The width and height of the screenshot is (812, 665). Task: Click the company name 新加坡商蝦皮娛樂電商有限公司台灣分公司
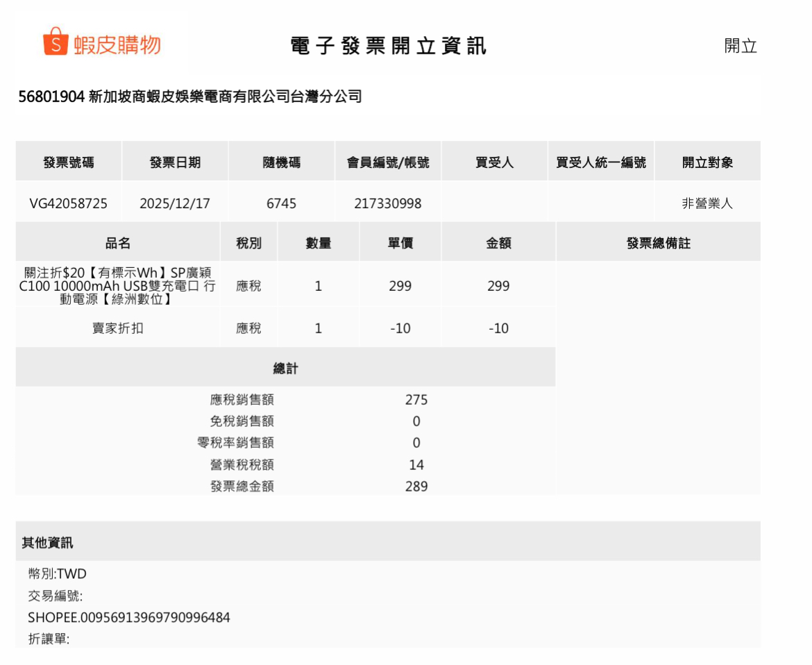click(226, 96)
